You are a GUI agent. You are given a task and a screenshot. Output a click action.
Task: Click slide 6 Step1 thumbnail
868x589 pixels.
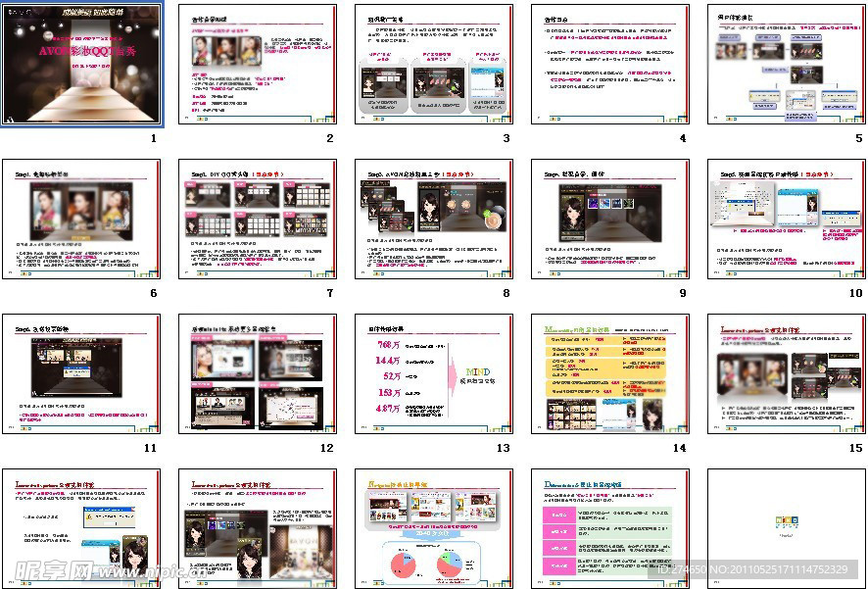(x=81, y=220)
